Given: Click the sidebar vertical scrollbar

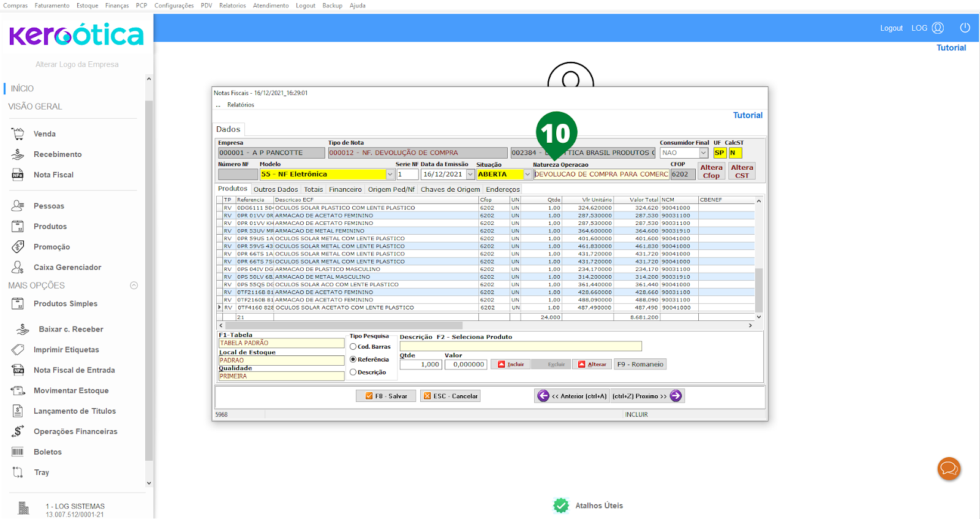Looking at the screenshot, I should pyautogui.click(x=149, y=281).
